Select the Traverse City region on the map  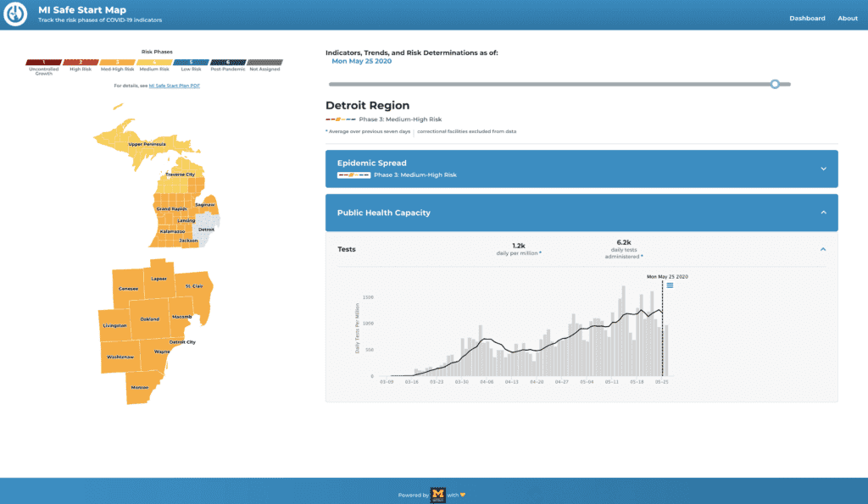point(180,174)
